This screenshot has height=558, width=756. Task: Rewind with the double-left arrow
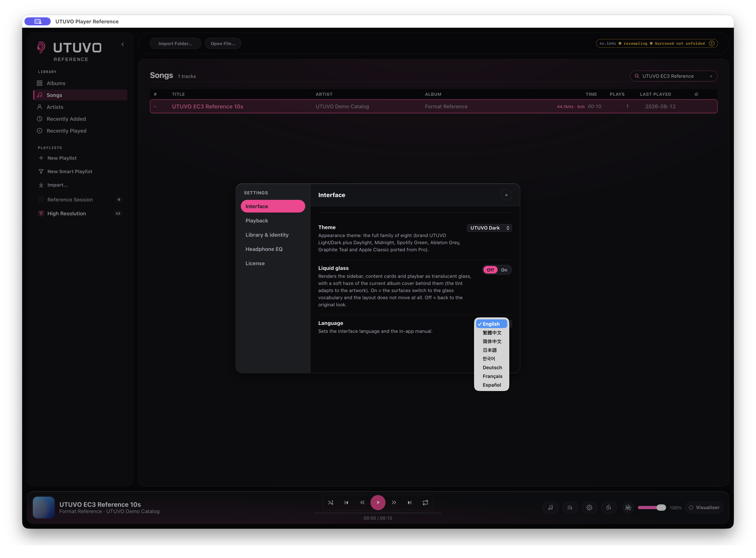362,503
